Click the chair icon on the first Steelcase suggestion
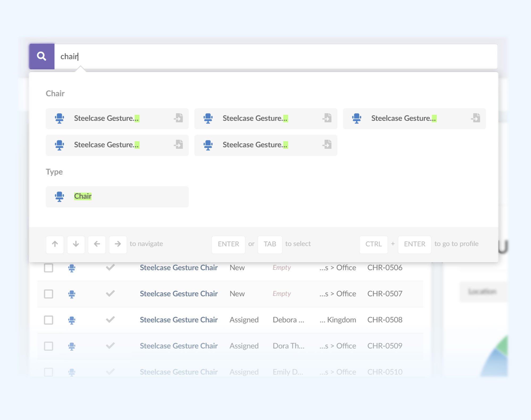 [60, 118]
